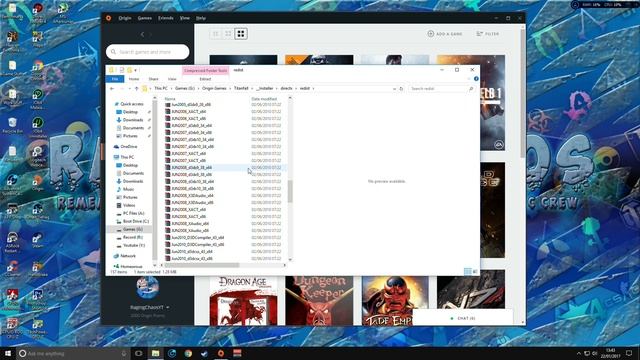
Task: Select the small tile view in Origin library
Action: [216, 34]
